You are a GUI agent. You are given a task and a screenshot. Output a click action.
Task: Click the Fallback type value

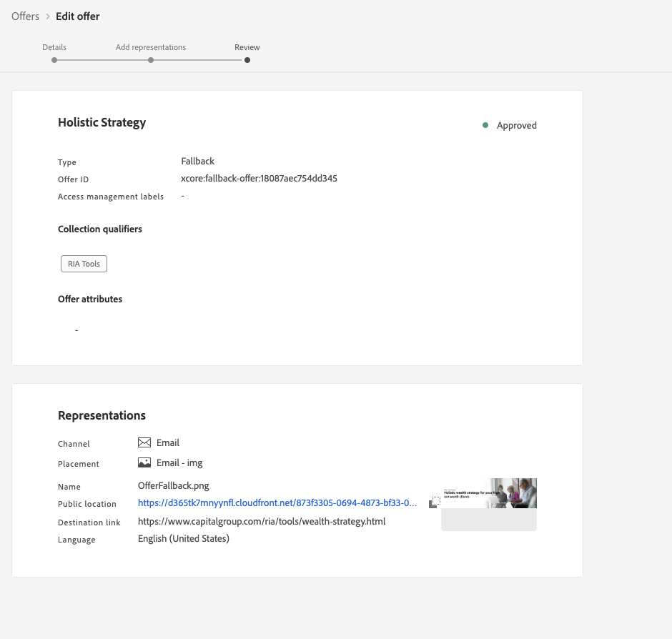[197, 161]
